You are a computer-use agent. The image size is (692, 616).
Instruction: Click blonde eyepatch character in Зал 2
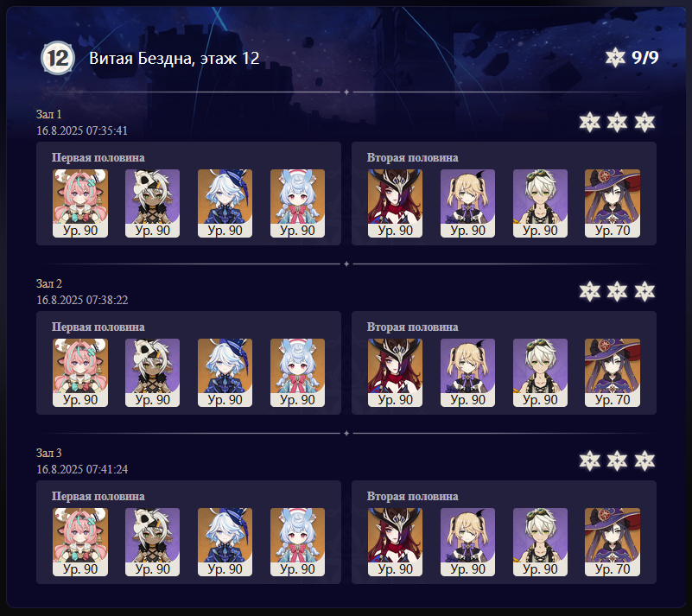click(x=467, y=373)
